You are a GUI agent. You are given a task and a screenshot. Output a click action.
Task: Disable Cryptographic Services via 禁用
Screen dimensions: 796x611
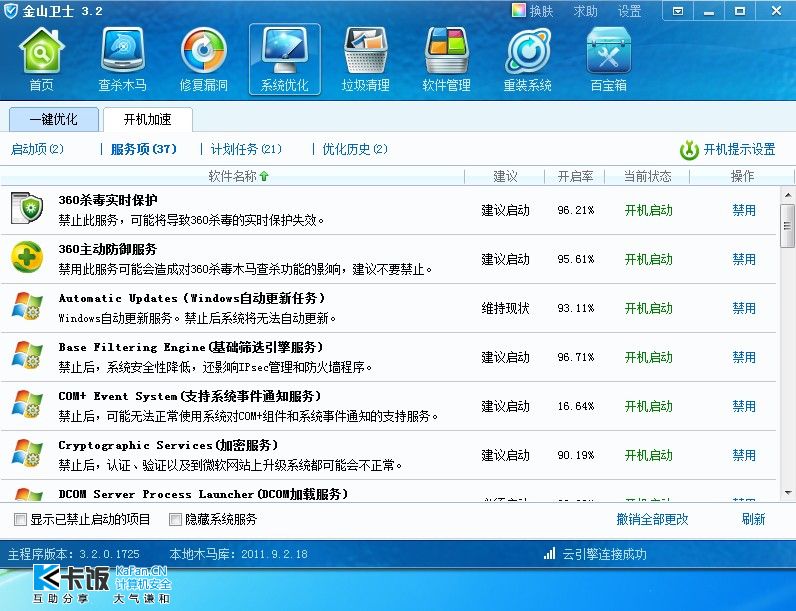click(x=744, y=455)
